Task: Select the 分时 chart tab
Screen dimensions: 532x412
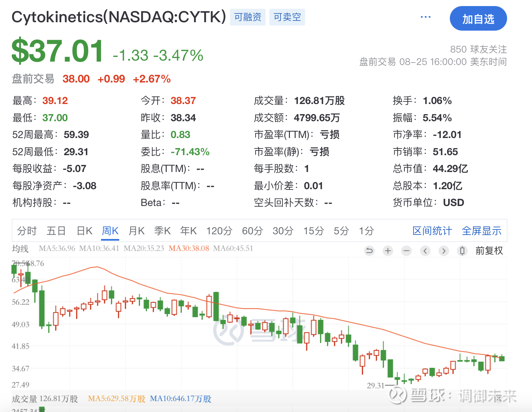Action: pyautogui.click(x=27, y=231)
